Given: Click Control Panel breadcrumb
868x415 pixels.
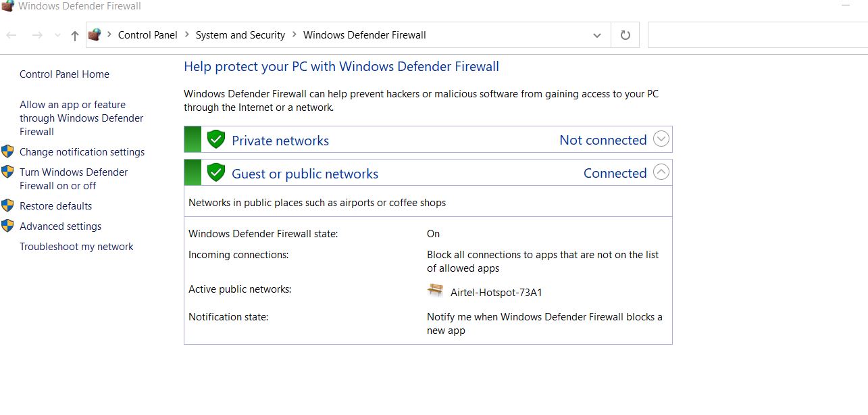Looking at the screenshot, I should (x=148, y=35).
